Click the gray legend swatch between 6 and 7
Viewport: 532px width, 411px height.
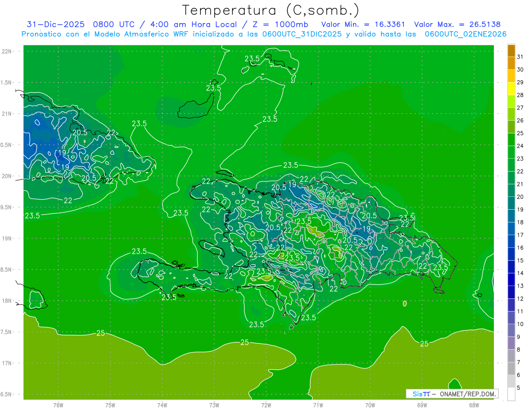(x=511, y=368)
